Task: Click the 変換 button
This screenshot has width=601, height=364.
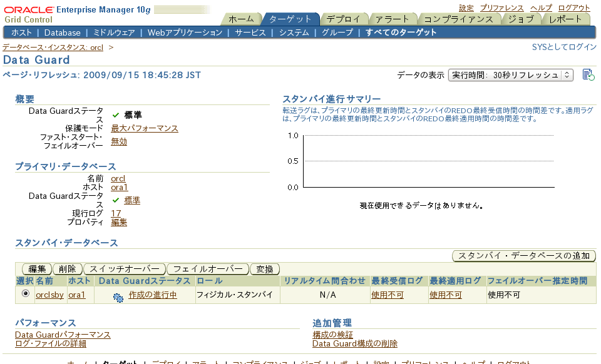Action: pyautogui.click(x=265, y=269)
